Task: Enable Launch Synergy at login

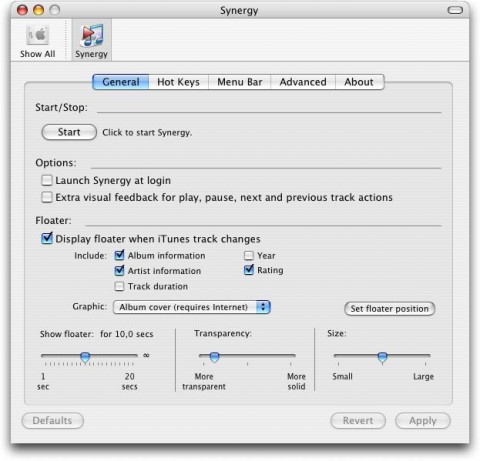Action: tap(47, 180)
